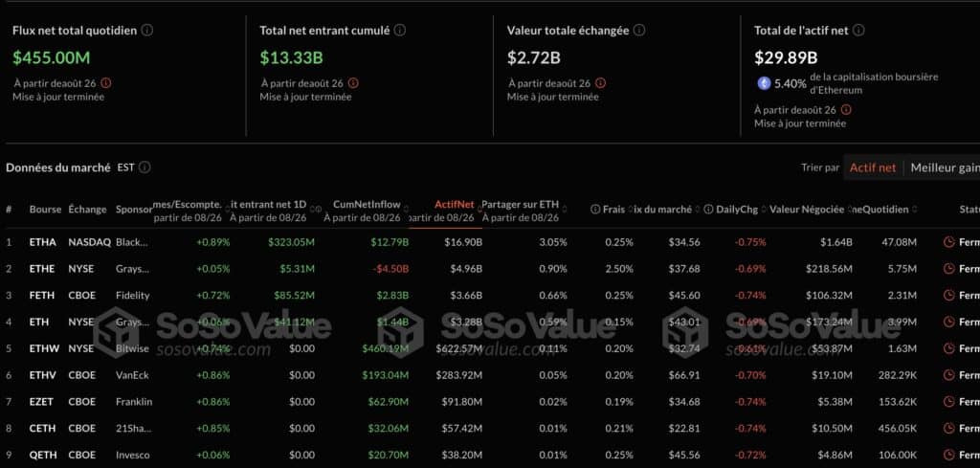980x468 pixels.
Task: Open the CETH ticker link
Action: coord(42,428)
